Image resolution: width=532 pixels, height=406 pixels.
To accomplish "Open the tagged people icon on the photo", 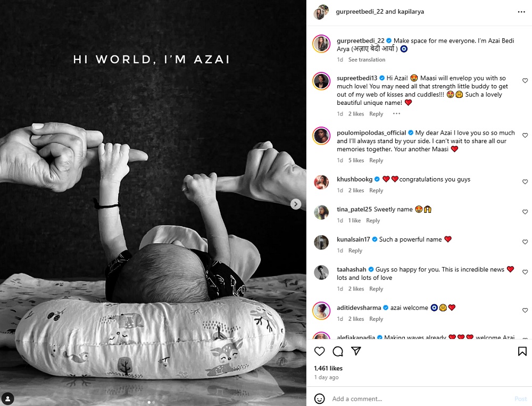I will coord(7,398).
